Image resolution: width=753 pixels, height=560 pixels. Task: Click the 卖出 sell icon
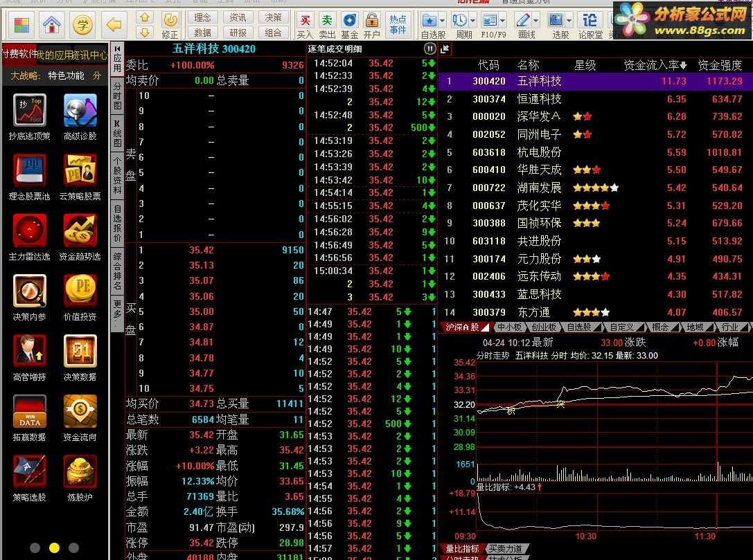[x=327, y=26]
